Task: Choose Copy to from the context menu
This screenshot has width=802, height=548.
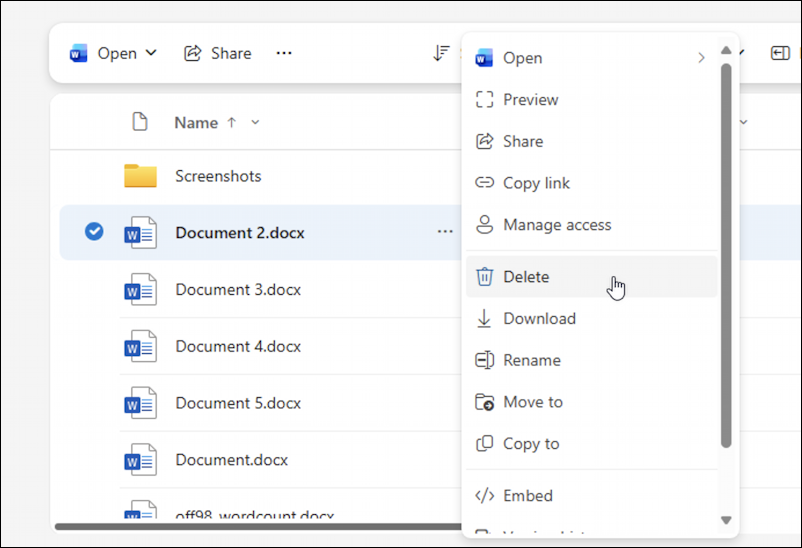Action: click(x=531, y=444)
